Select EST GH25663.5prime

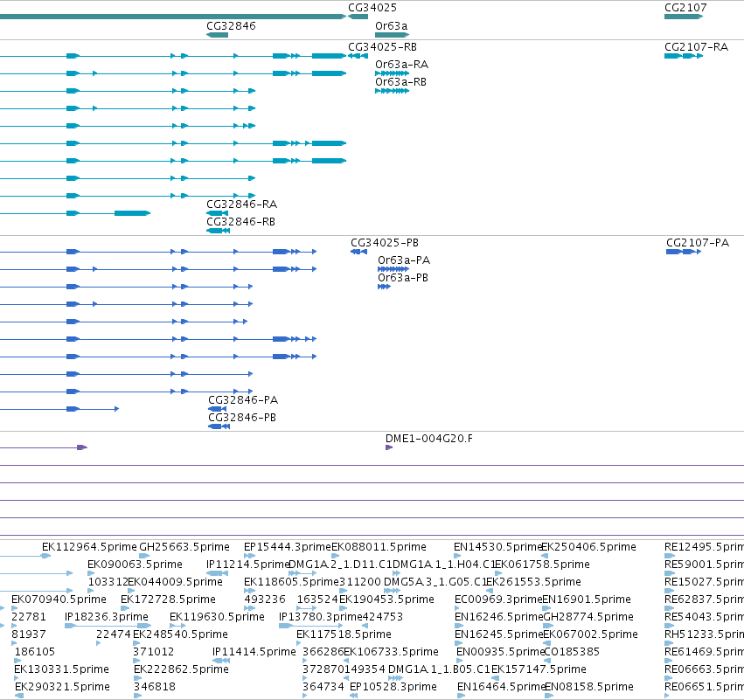coord(184,547)
